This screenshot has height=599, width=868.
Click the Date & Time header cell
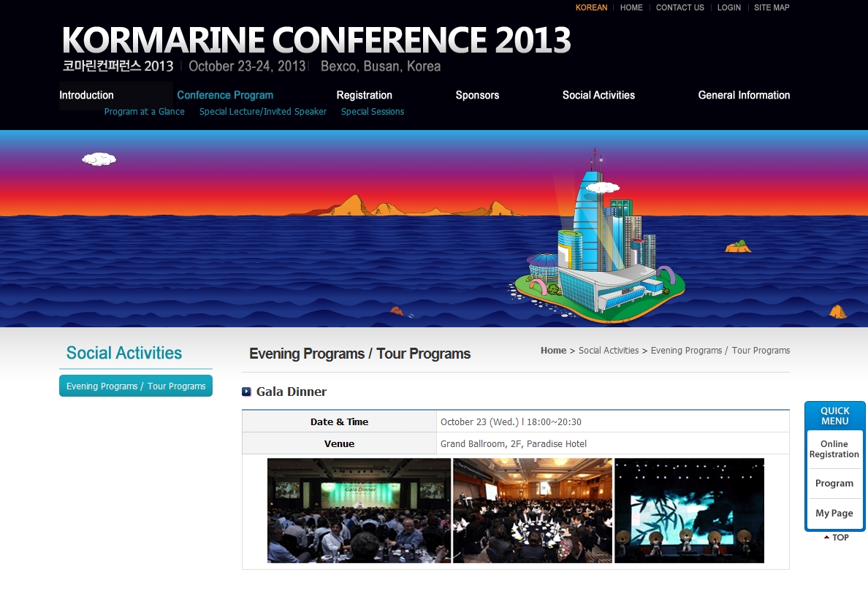(339, 421)
